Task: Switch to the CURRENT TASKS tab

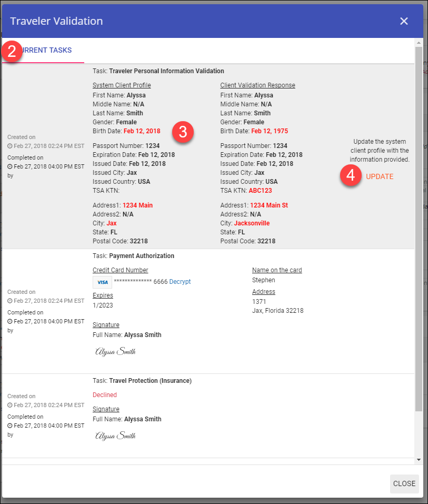Action: [x=47, y=50]
